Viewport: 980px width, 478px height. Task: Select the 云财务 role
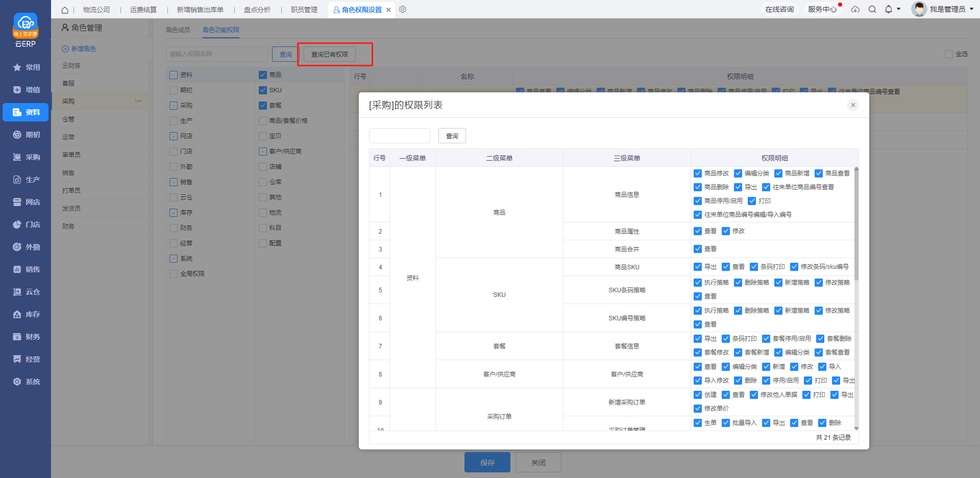click(x=100, y=66)
